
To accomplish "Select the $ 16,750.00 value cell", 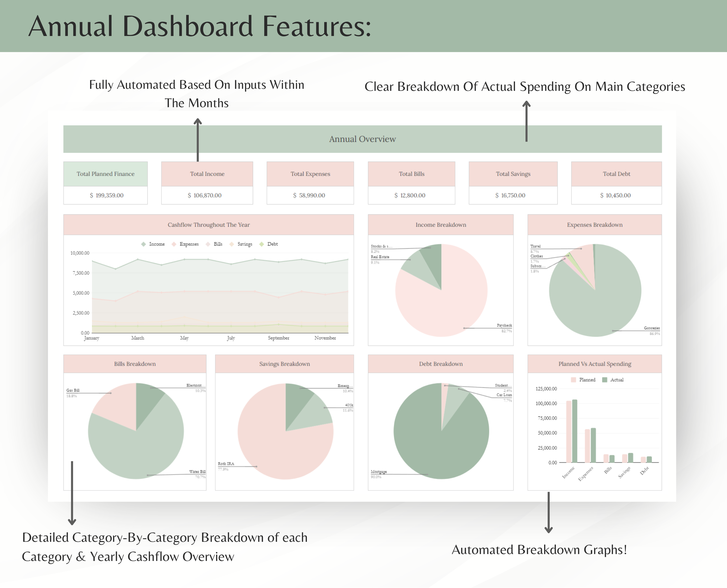I will pyautogui.click(x=513, y=195).
